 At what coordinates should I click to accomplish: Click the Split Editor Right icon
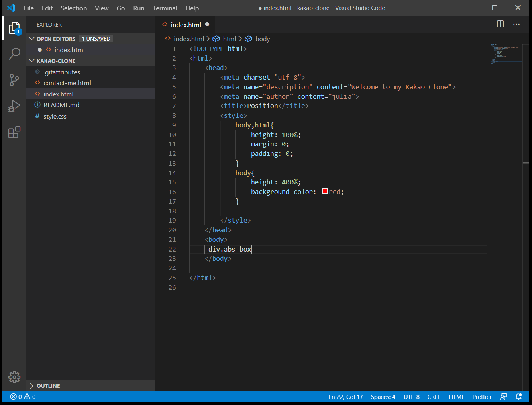click(500, 24)
